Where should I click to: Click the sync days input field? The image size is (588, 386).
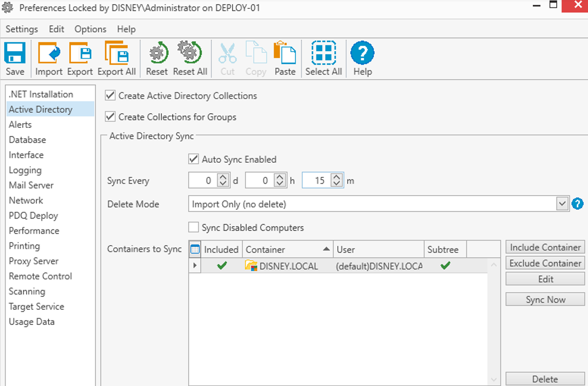[x=203, y=180]
